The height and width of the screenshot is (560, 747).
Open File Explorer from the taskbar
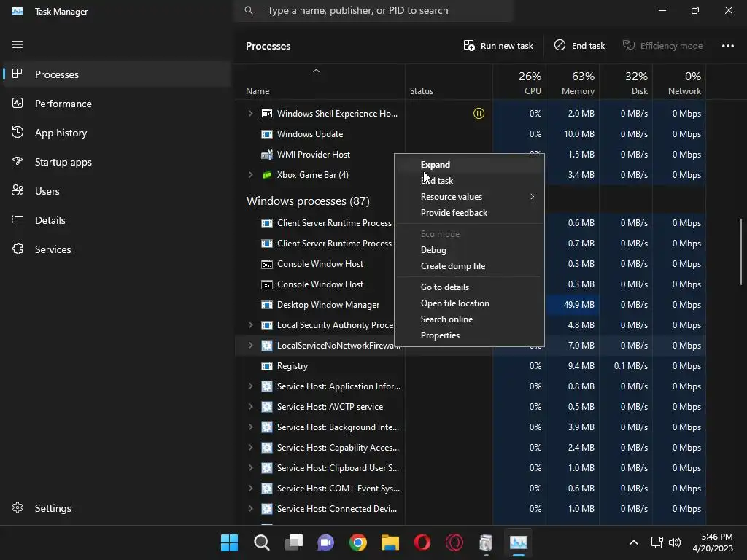click(390, 542)
